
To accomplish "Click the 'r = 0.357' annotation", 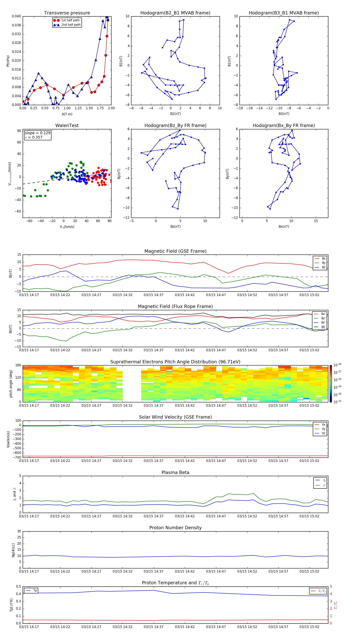I will click(x=34, y=137).
